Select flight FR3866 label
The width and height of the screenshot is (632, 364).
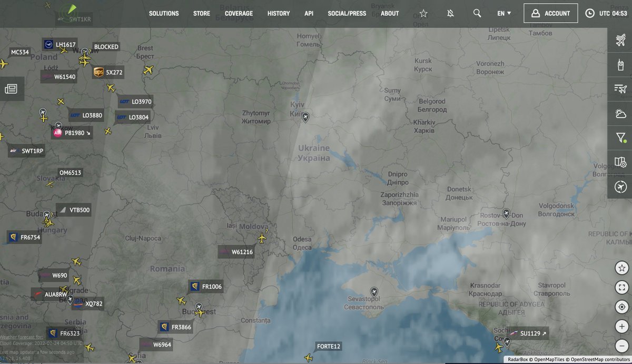pyautogui.click(x=176, y=327)
